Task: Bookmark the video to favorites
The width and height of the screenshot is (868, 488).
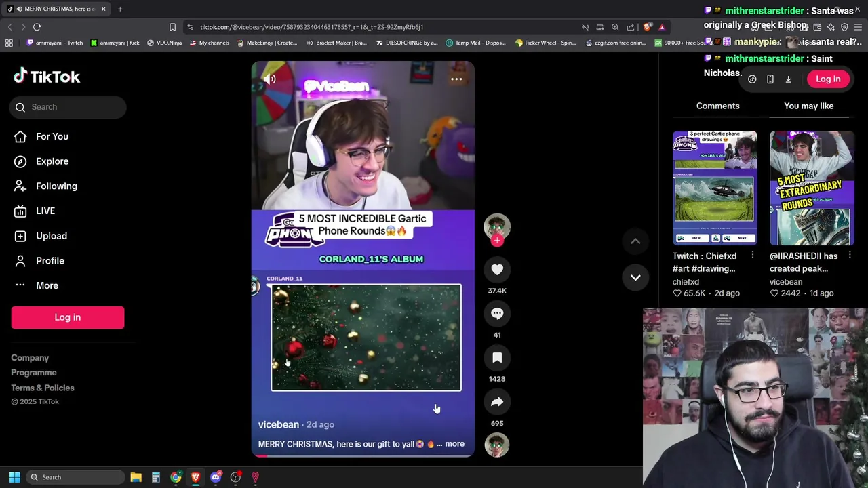Action: (x=497, y=358)
